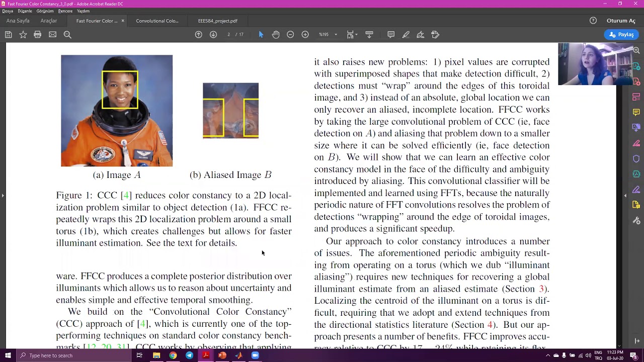Follow Section 3 reference link

pos(542,289)
